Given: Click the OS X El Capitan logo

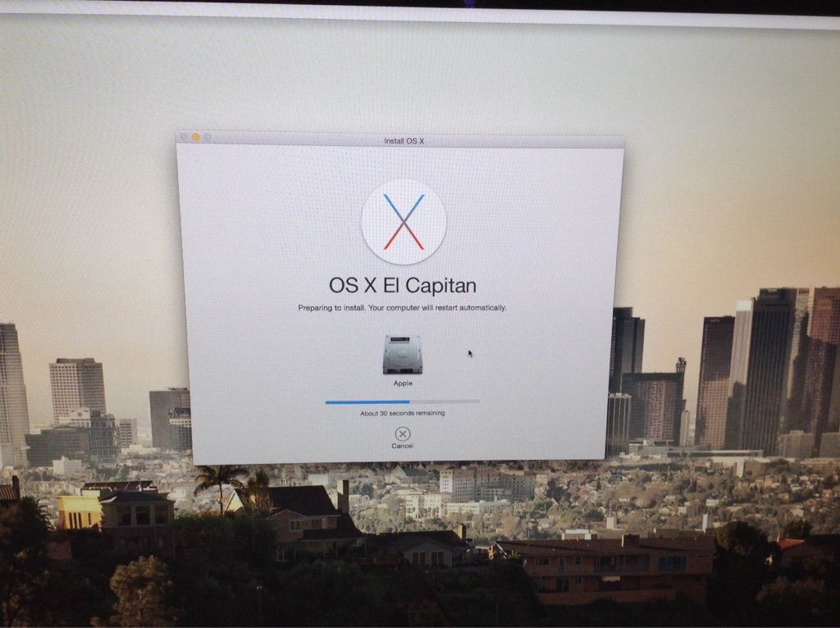Looking at the screenshot, I should [404, 222].
